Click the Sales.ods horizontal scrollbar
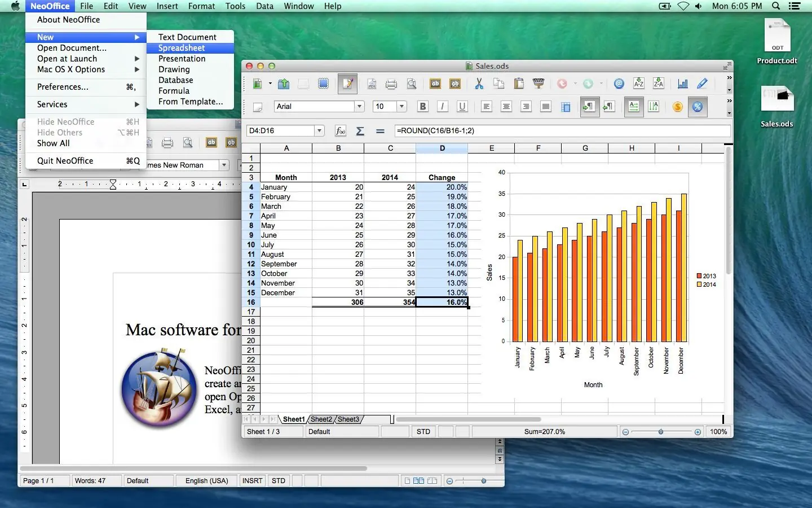 (x=469, y=419)
